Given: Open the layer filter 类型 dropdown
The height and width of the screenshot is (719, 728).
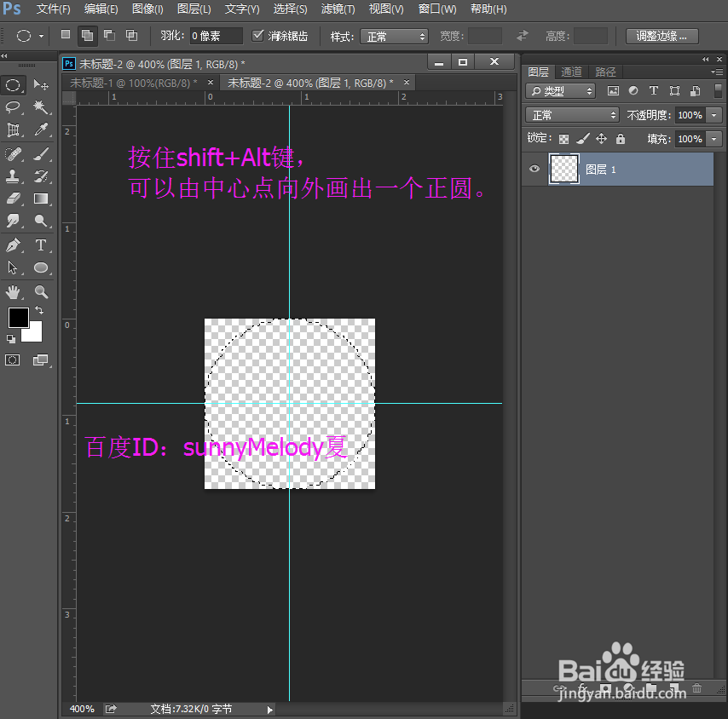Looking at the screenshot, I should [560, 91].
